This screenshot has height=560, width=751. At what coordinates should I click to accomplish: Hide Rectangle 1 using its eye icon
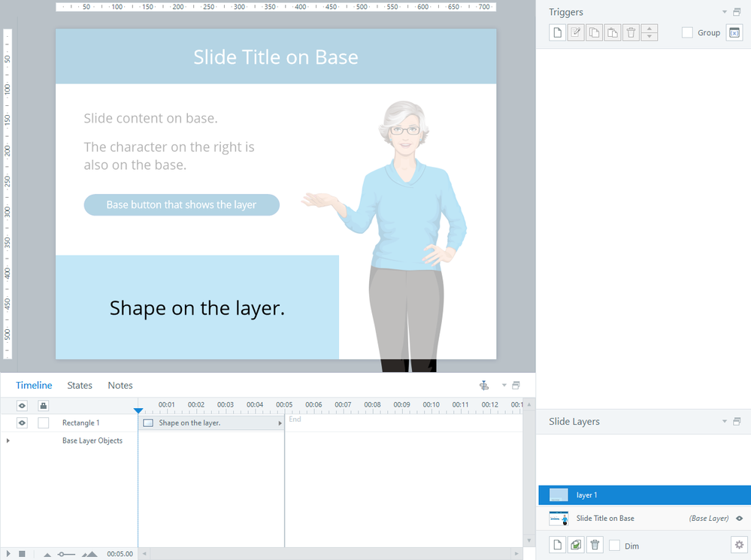pyautogui.click(x=22, y=423)
